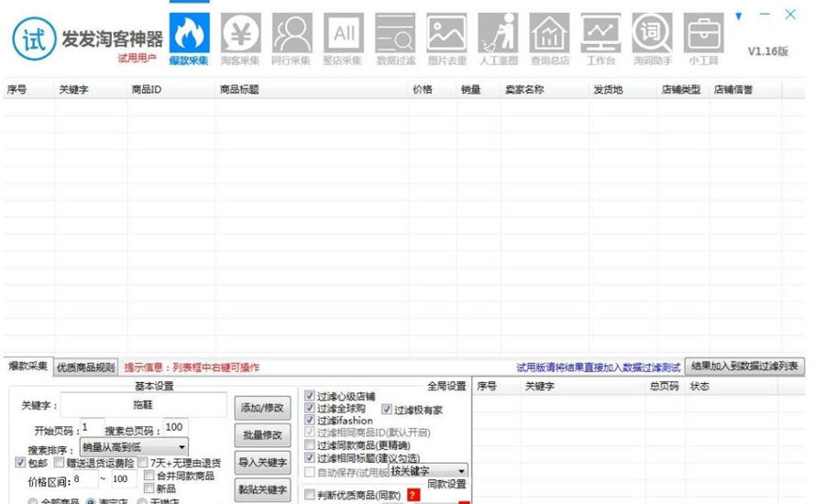Open the 数据过滤 search-list icon
This screenshot has width=825, height=504.
click(x=395, y=33)
